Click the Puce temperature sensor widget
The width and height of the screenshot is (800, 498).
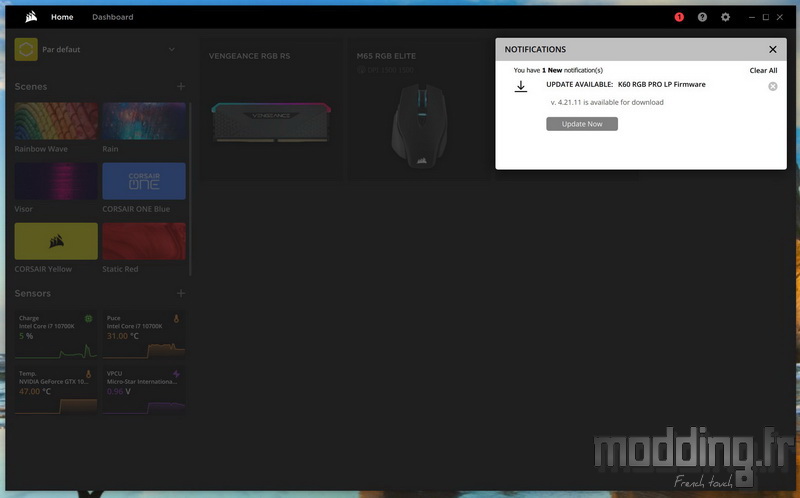click(x=144, y=335)
